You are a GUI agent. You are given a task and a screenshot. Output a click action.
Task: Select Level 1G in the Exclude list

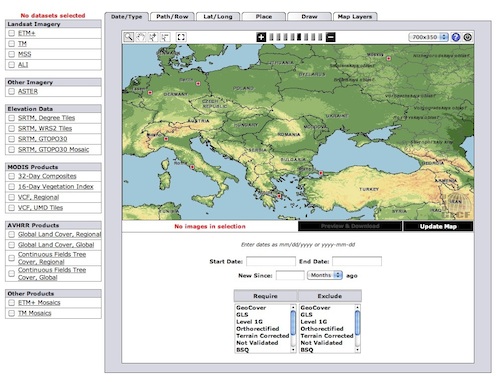(x=314, y=322)
